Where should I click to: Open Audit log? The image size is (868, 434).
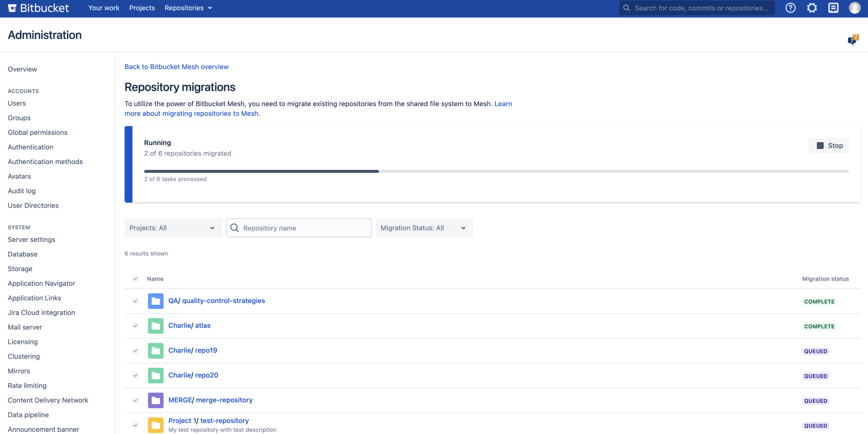point(22,191)
